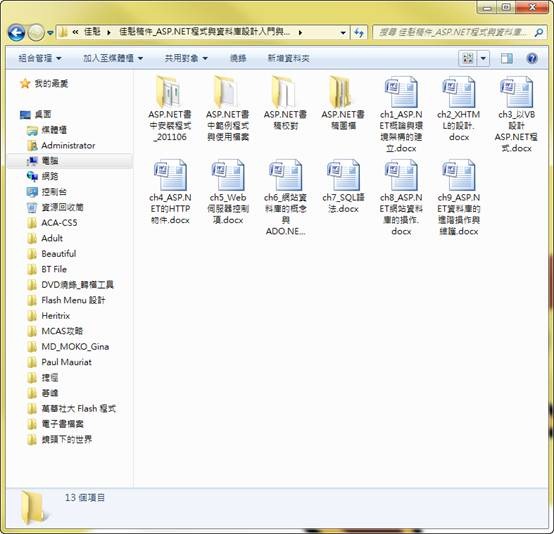
Task: Select MCAS攻略 folder in sidebar
Action: click(55, 331)
